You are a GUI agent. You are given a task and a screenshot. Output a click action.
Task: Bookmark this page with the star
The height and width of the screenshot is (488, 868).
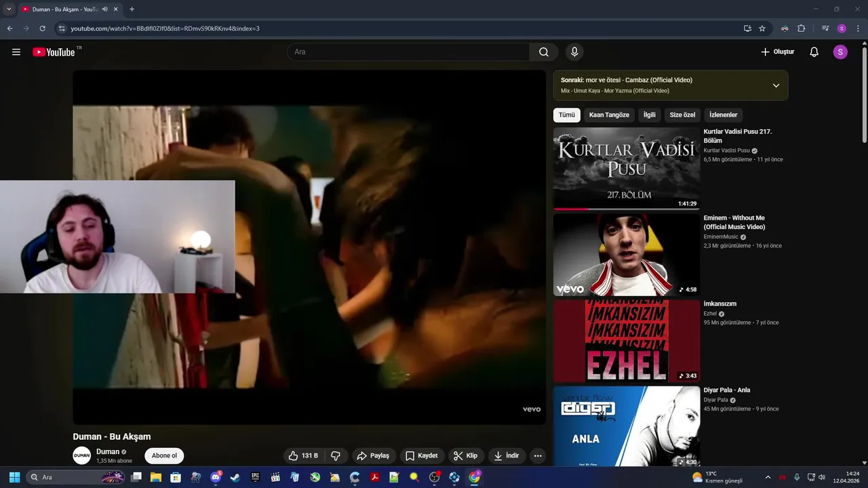coord(762,28)
